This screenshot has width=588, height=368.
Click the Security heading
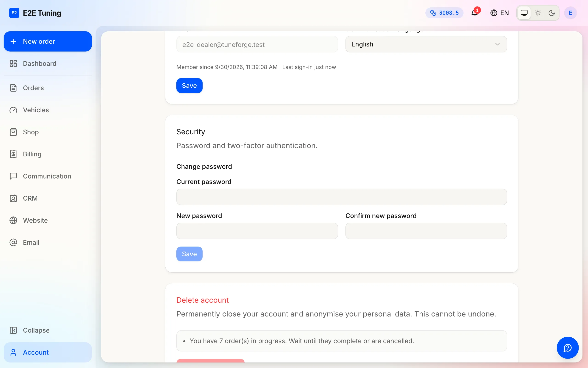(x=191, y=132)
